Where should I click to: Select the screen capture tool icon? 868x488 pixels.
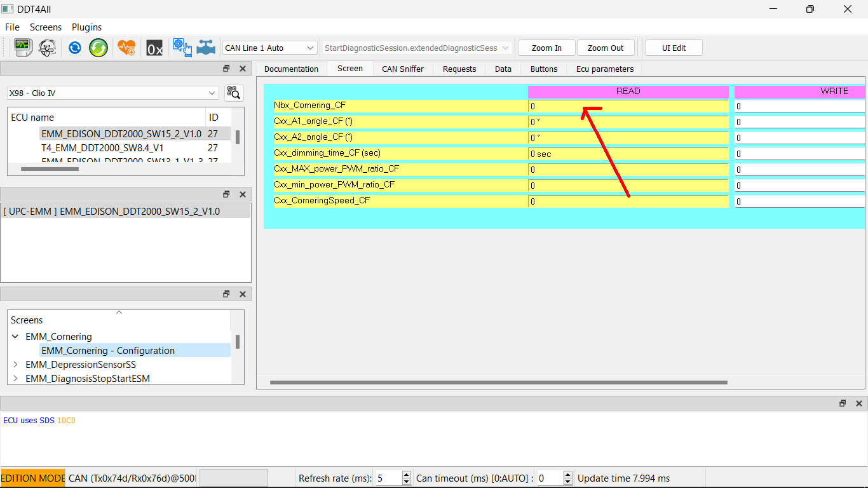23,47
